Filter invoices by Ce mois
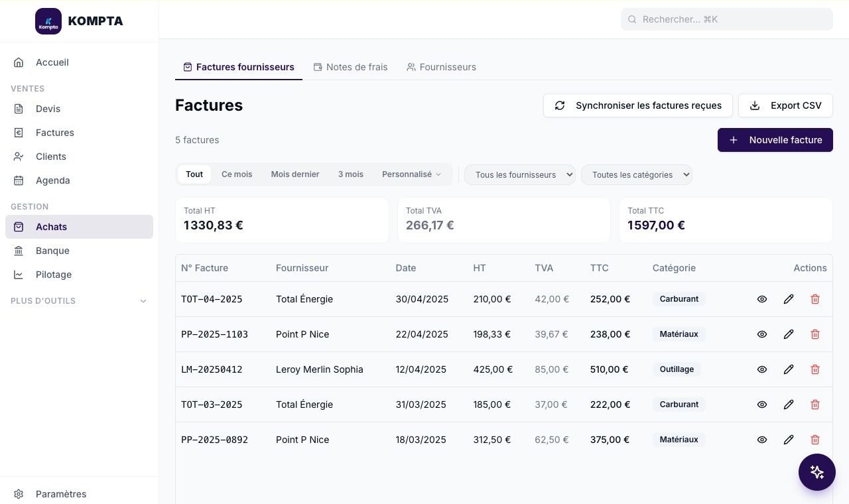The height and width of the screenshot is (504, 849). click(237, 174)
